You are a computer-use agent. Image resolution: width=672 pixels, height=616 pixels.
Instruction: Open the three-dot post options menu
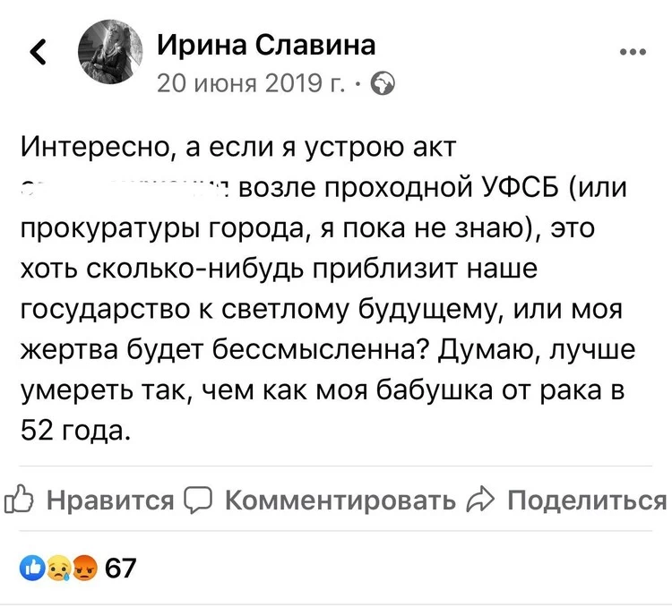[632, 53]
